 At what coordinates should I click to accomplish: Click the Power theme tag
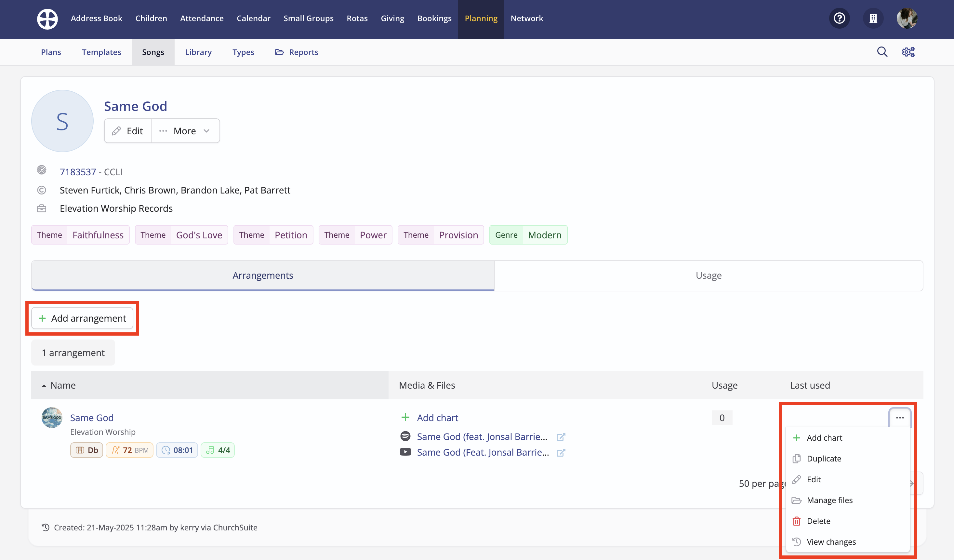(355, 235)
